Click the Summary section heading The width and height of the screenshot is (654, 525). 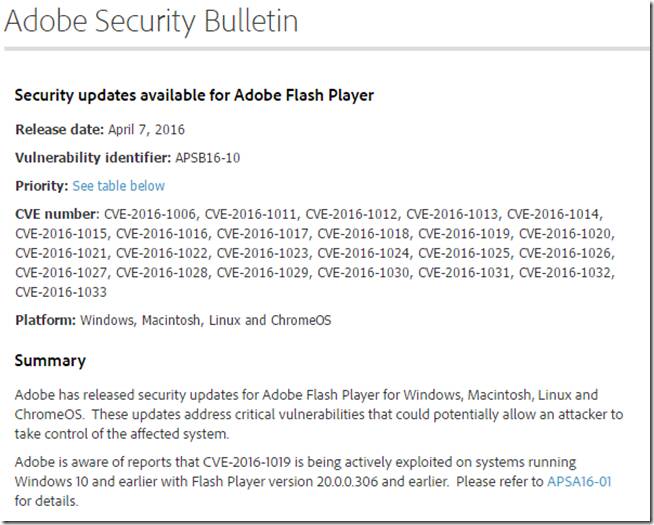[x=50, y=361]
